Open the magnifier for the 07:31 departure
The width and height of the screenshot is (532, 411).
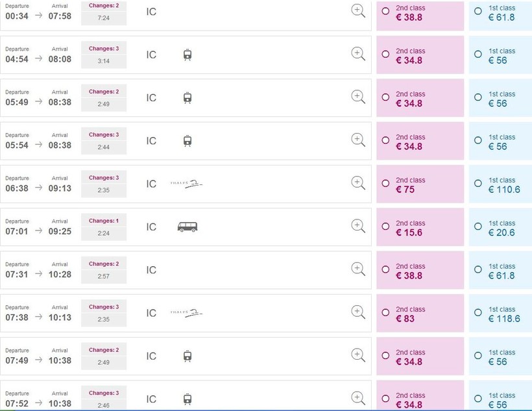pos(358,269)
